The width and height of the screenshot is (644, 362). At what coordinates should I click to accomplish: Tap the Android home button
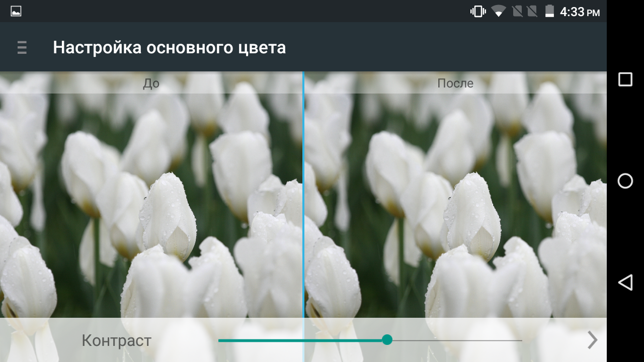point(625,181)
